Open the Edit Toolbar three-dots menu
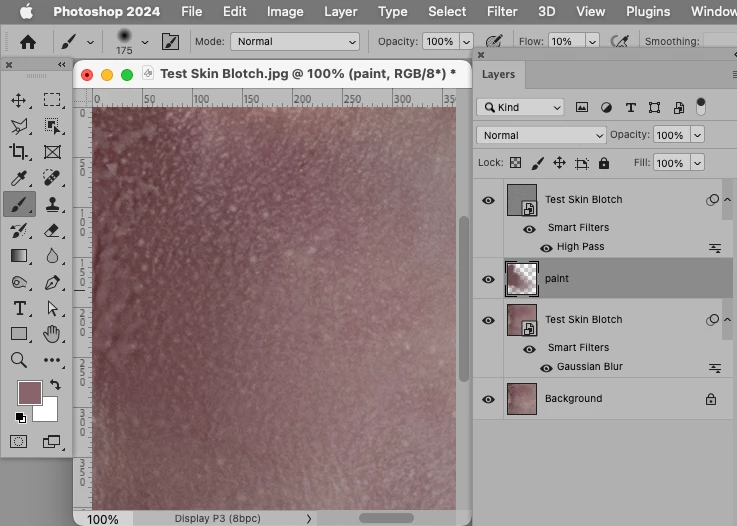Image resolution: width=737 pixels, height=526 pixels. [x=52, y=360]
